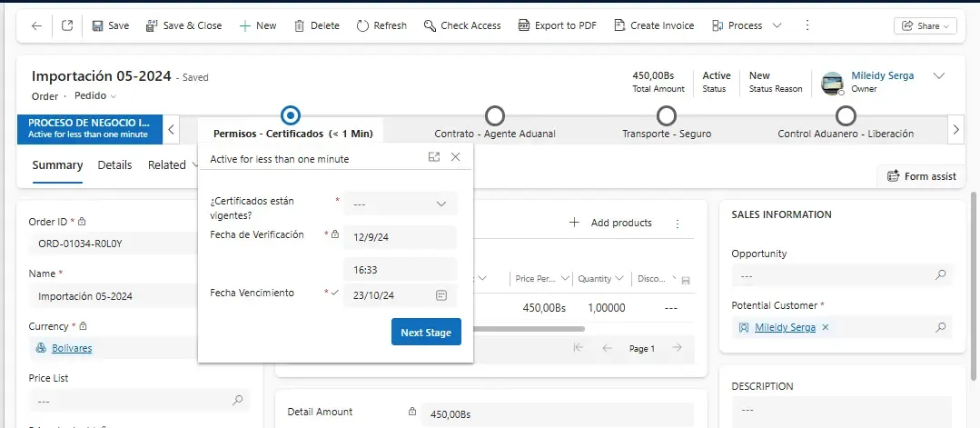Click Export to PDF
Image resolution: width=980 pixels, height=428 pixels.
554,25
